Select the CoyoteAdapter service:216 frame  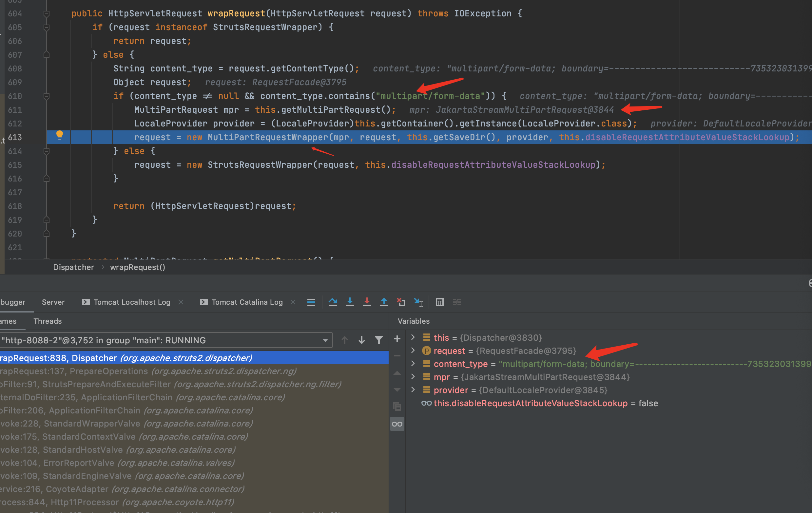point(194,489)
